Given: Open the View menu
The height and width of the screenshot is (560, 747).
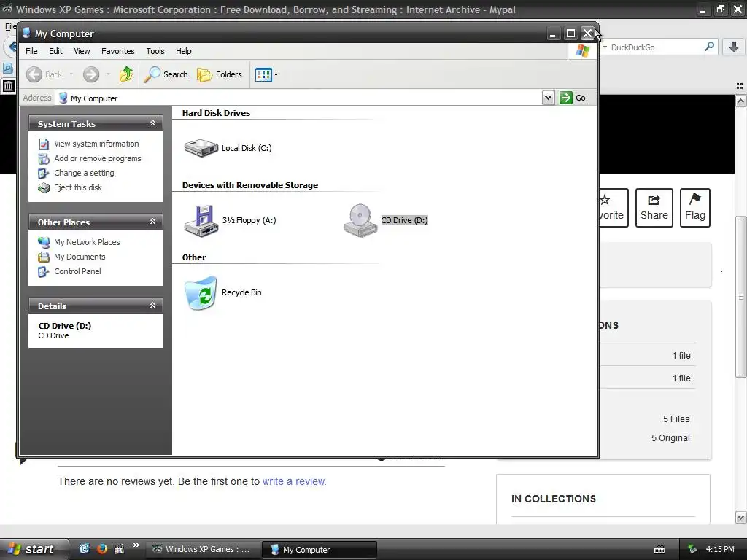Looking at the screenshot, I should 82,51.
